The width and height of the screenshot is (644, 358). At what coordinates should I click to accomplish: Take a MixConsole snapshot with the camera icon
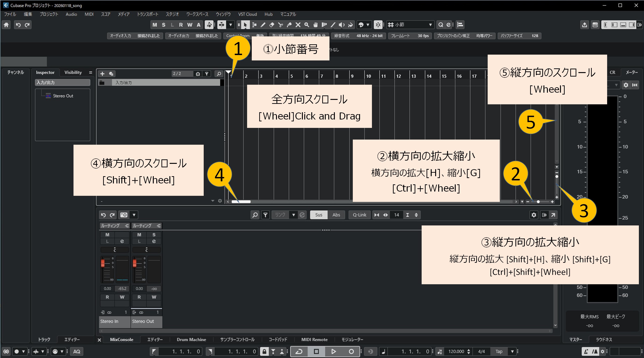(x=123, y=215)
